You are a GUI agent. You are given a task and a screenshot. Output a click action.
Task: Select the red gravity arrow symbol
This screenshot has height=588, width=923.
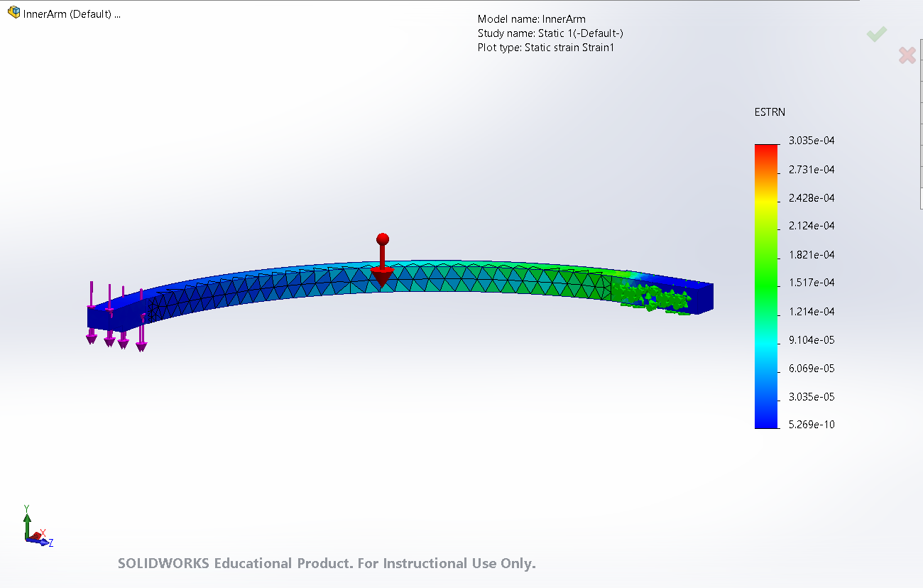383,260
